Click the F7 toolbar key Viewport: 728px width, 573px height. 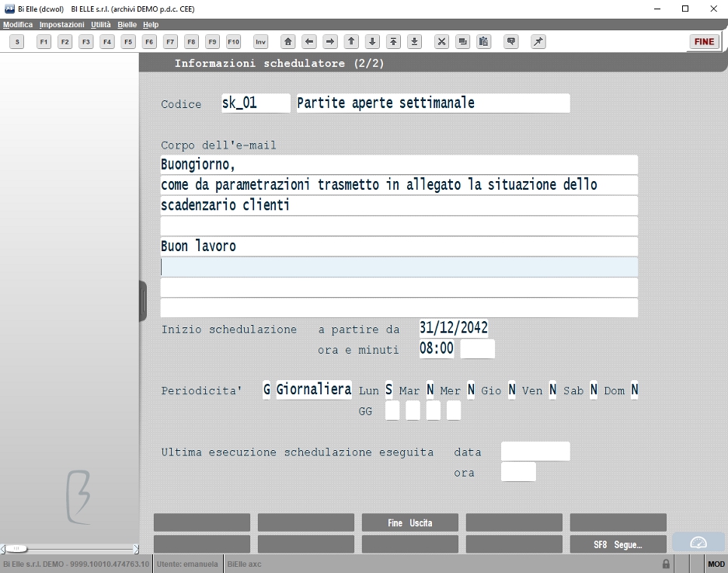pyautogui.click(x=170, y=42)
